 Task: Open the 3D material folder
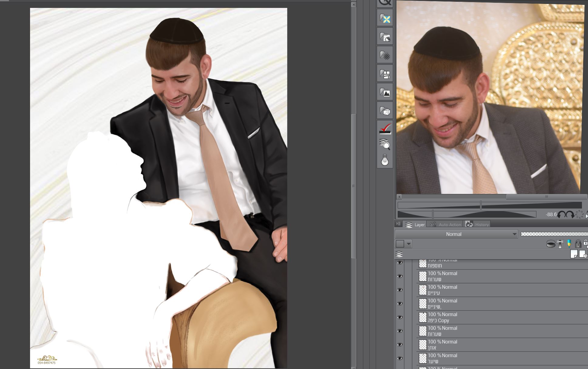(x=385, y=111)
